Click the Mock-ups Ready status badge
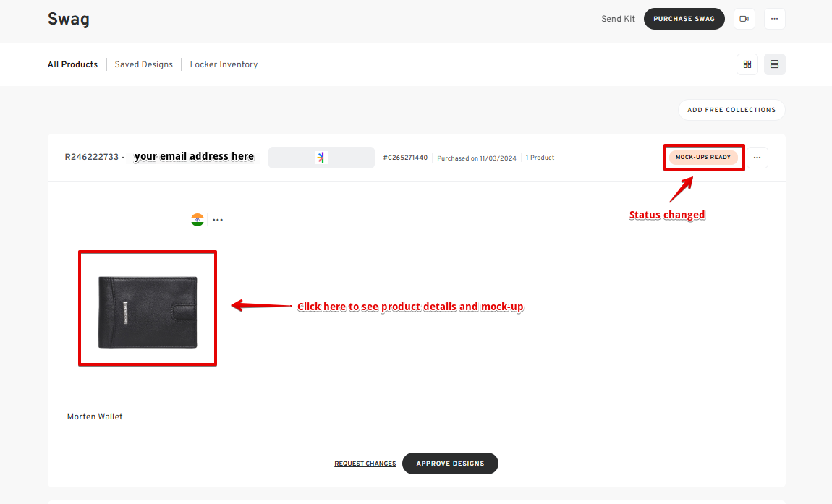832x504 pixels. 702,158
